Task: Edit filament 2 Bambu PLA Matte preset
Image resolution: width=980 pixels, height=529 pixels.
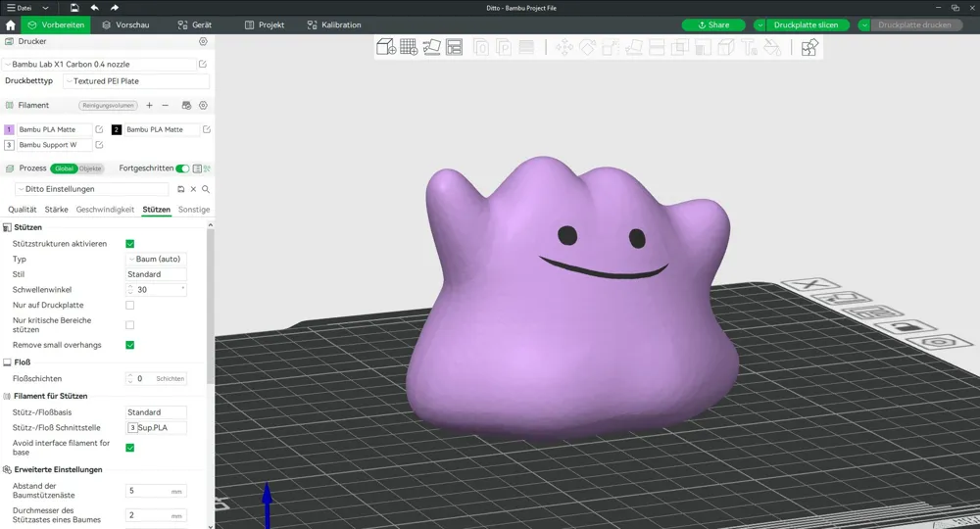Action: [x=206, y=129]
